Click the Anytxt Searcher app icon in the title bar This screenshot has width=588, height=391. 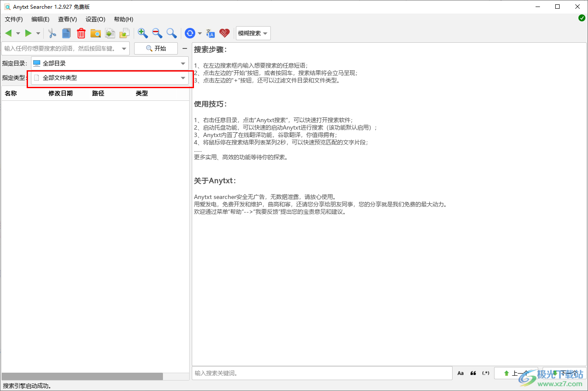[7, 7]
